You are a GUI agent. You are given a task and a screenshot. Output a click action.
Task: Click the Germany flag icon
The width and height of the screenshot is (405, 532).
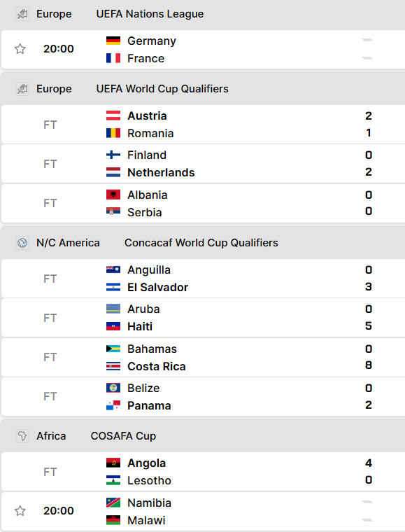tap(113, 41)
